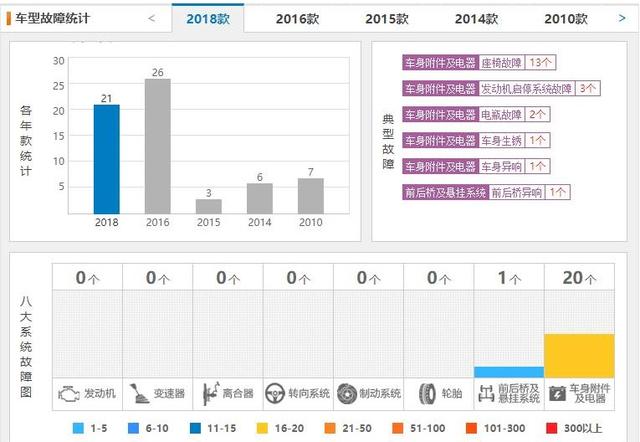Click the gearbox (变速器) shifter icon
This screenshot has height=442, width=640.
tap(139, 394)
